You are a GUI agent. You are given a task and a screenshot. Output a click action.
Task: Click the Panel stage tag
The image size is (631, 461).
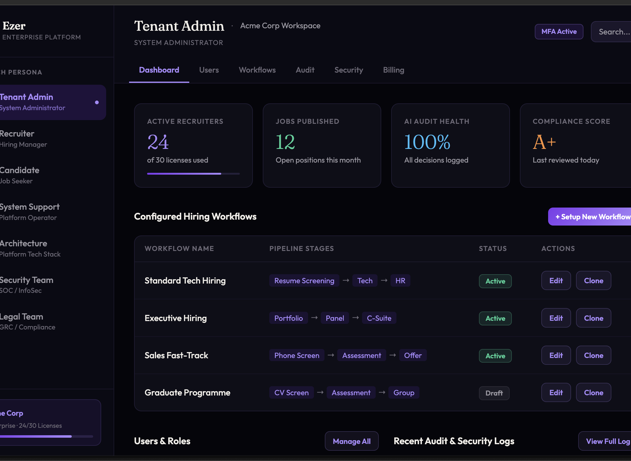click(x=335, y=318)
